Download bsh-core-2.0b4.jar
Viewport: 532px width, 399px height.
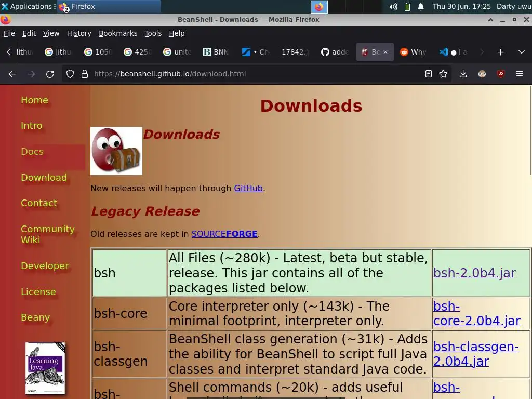(477, 313)
